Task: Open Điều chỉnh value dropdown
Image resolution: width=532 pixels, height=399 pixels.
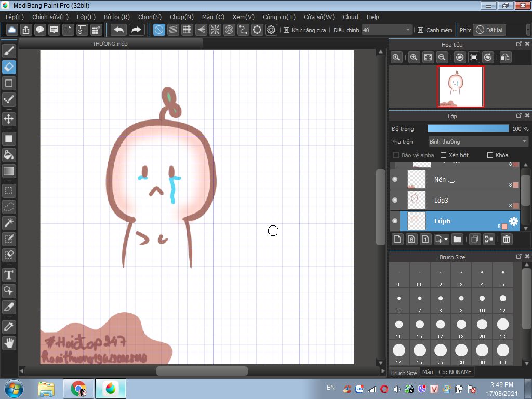Action: coord(387,30)
